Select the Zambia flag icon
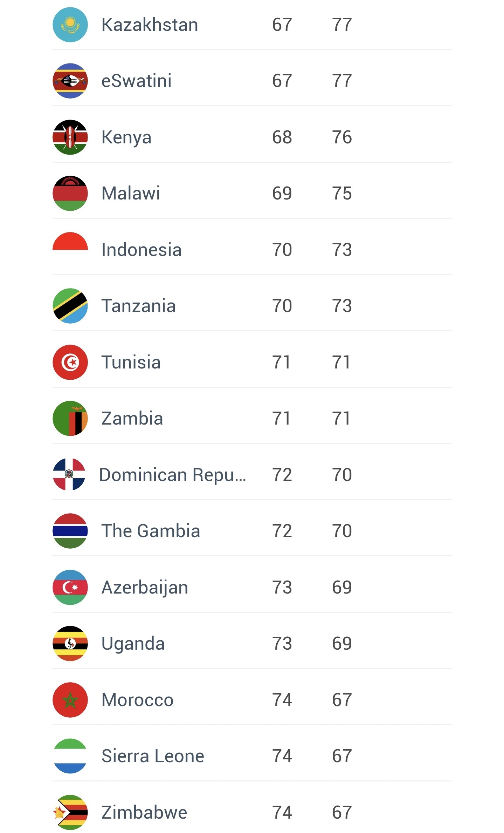Viewport: 504px width, 833px height. 70,418
